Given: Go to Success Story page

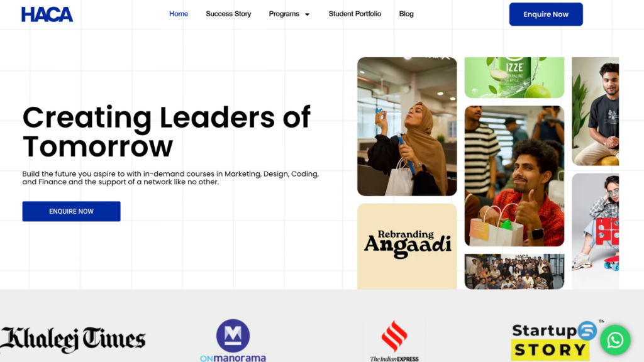Looking at the screenshot, I should (228, 14).
